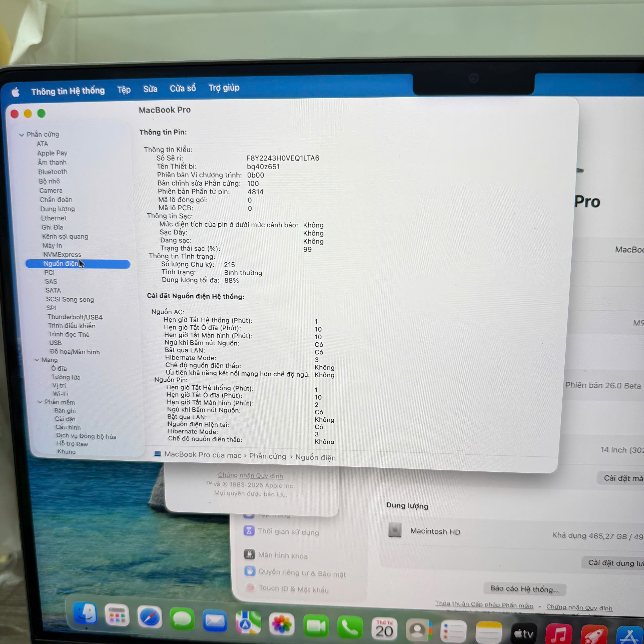Select Bluetooth in the sidebar
644x644 pixels.
[x=53, y=172]
